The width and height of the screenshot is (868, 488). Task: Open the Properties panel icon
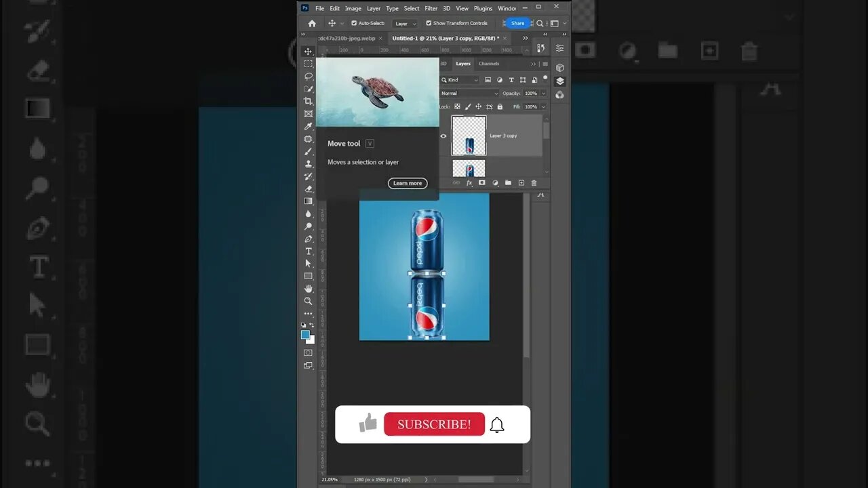[x=559, y=48]
